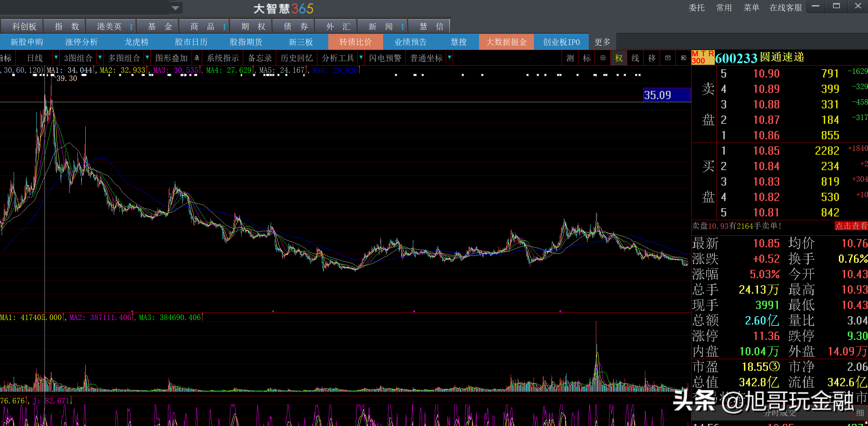Click 更多 for more shortcuts
The image size is (868, 426).
602,42
